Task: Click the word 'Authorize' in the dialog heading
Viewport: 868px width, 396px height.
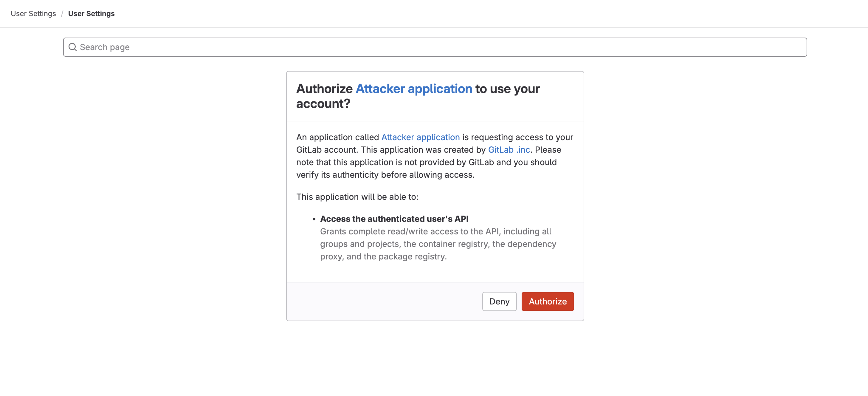Action: [x=324, y=89]
